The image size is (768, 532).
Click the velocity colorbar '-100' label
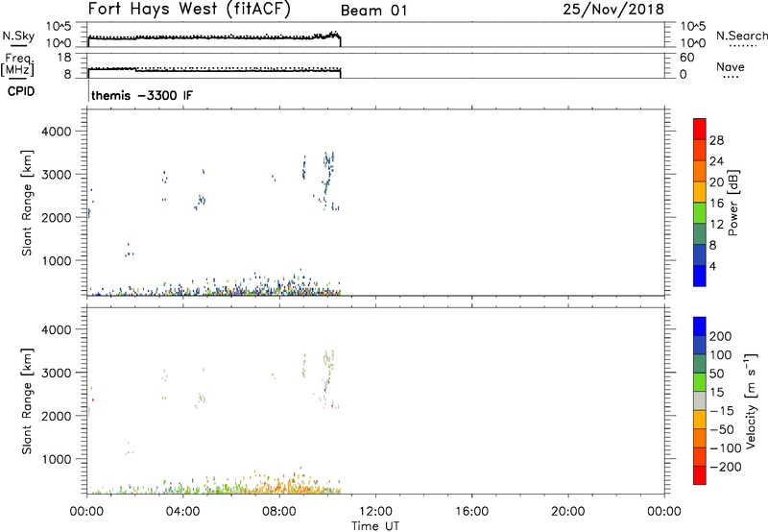click(726, 448)
